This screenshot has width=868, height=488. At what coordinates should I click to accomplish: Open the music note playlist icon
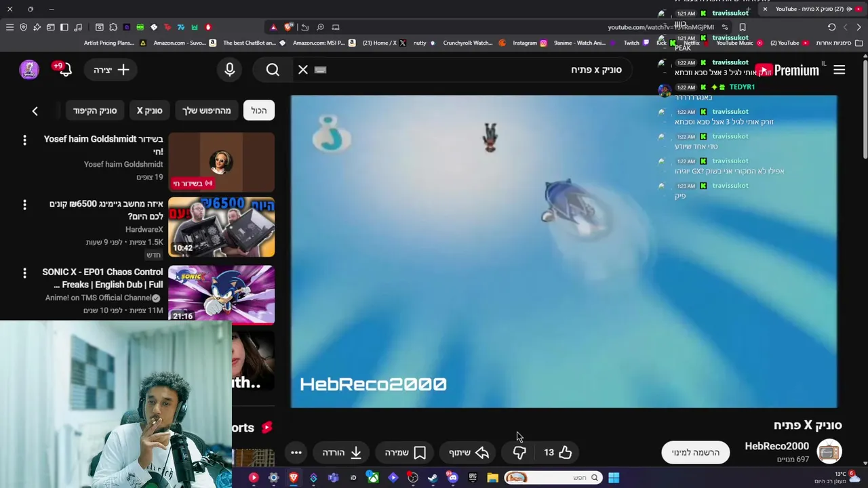point(78,27)
